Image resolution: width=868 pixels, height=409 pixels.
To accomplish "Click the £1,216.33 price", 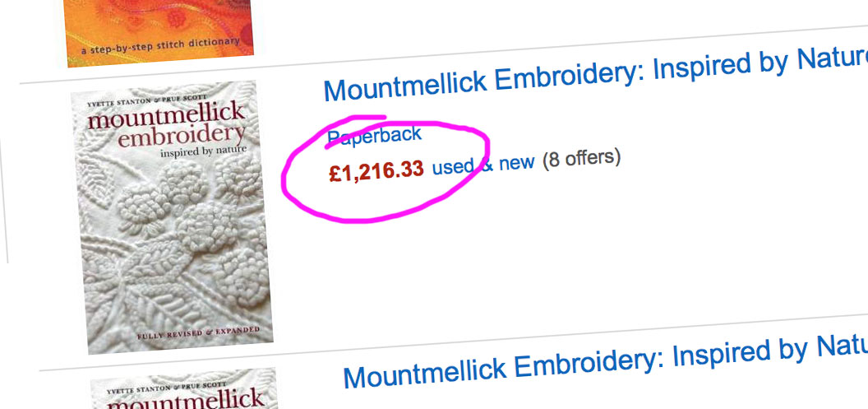I will click(376, 170).
